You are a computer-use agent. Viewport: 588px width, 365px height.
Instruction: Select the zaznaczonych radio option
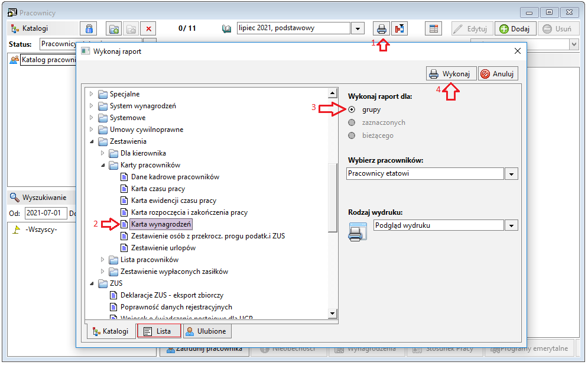tap(352, 122)
